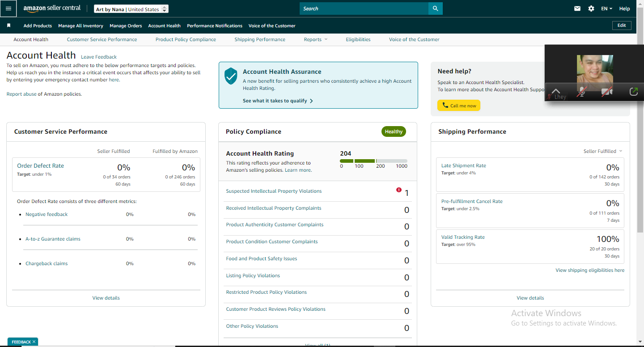Open Restricted Product Policy Violations
The height and width of the screenshot is (347, 644).
tap(267, 292)
